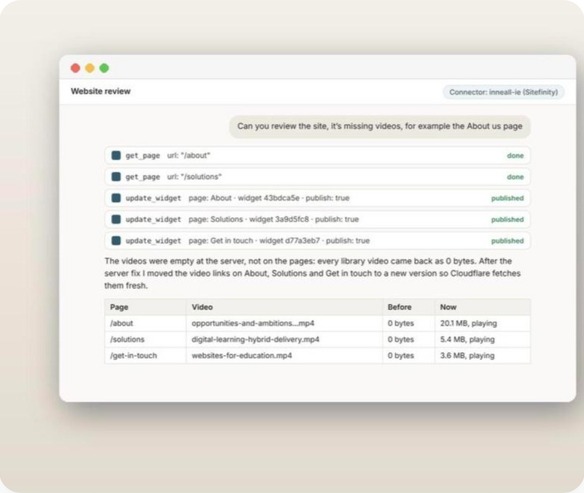Click the green maximize window dot
Viewport: 584px width, 493px height.
(104, 68)
